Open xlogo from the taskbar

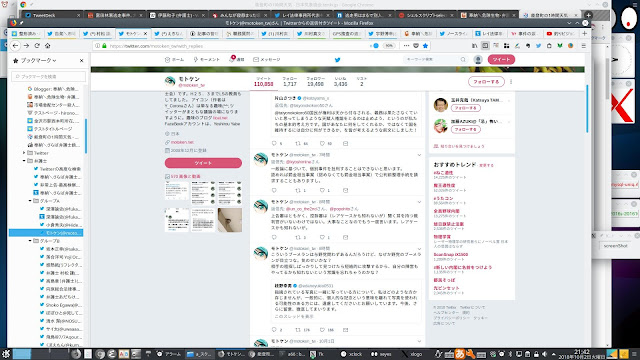point(412,354)
